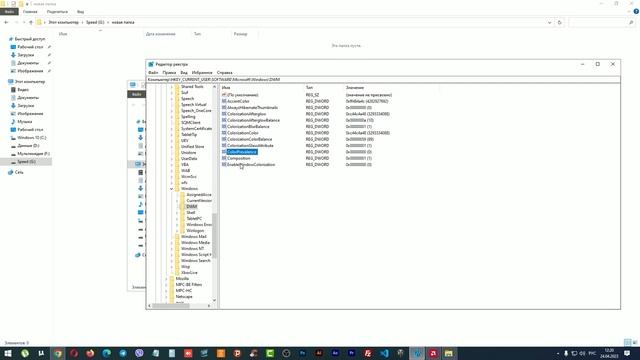This screenshot has width=640, height=360.
Task: Sort Explorer files by Дата изменения column
Action: 161,34
